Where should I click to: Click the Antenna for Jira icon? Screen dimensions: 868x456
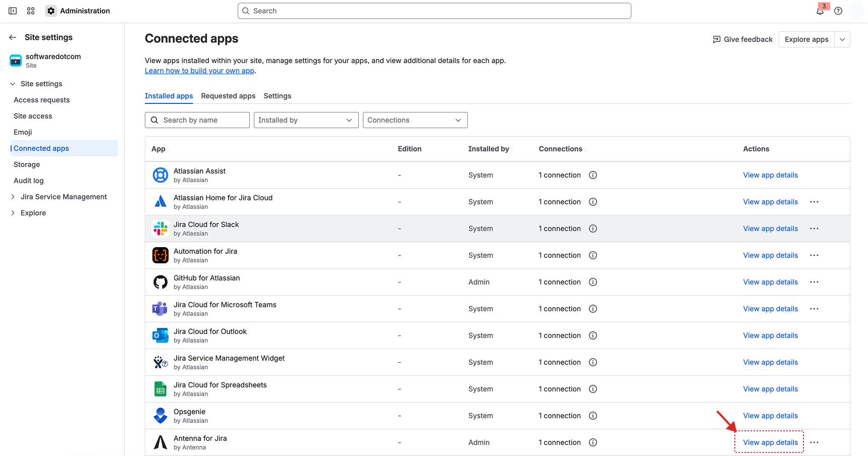coord(160,442)
